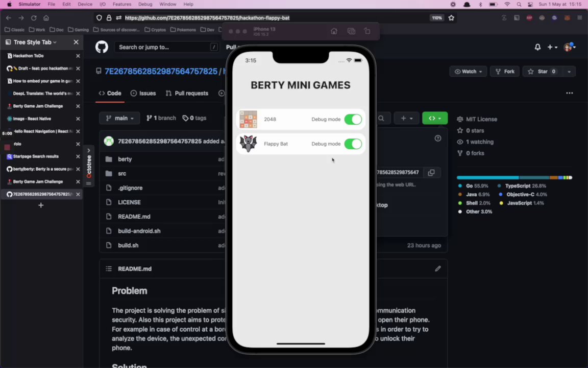Add a new tab with plus button
The width and height of the screenshot is (588, 368).
(x=41, y=205)
